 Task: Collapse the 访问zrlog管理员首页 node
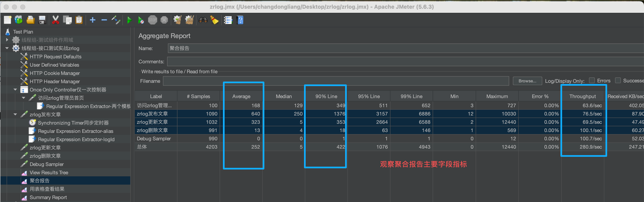24,98
